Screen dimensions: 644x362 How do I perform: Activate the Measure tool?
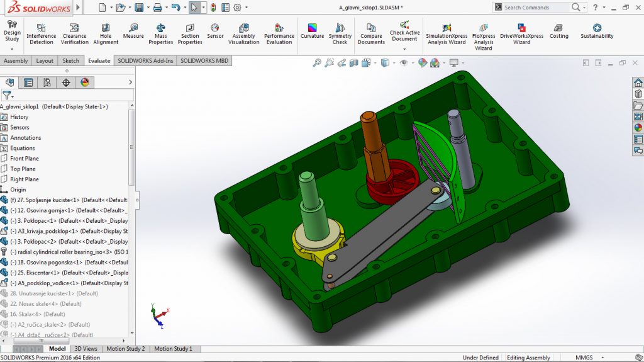tap(133, 31)
